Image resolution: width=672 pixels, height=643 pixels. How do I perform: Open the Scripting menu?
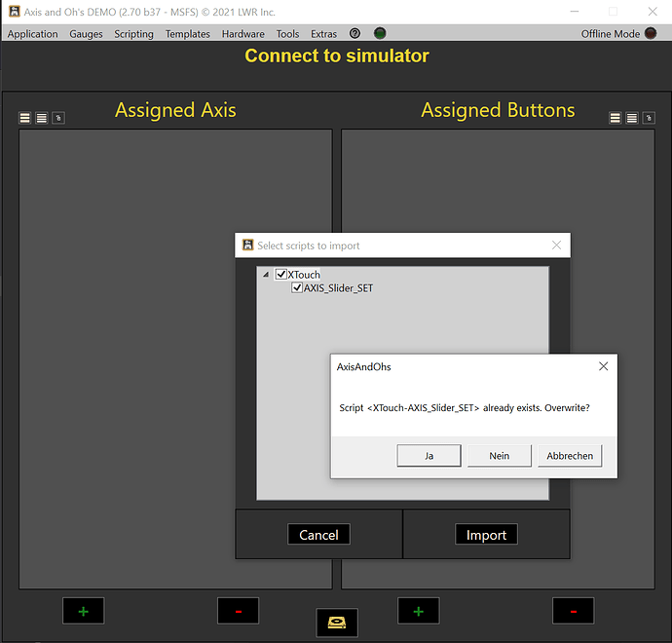coord(133,33)
